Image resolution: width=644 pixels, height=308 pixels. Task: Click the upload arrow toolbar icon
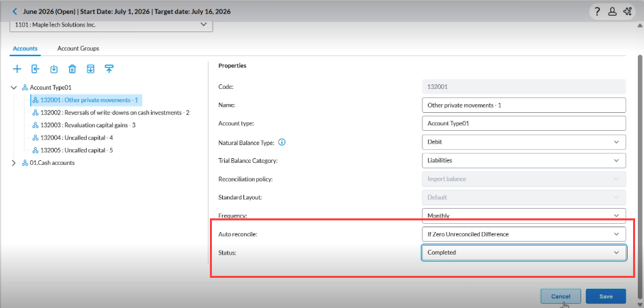click(x=109, y=69)
